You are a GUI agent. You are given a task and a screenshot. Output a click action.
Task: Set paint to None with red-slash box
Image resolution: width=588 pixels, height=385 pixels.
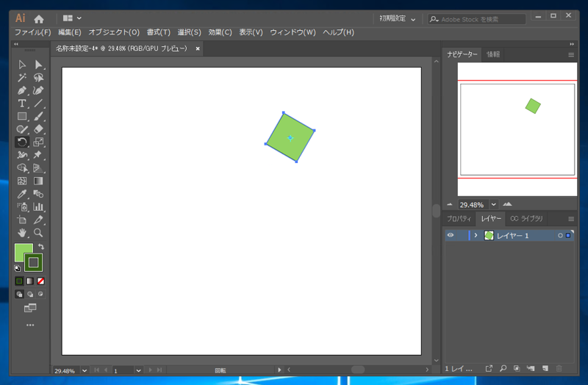[41, 281]
